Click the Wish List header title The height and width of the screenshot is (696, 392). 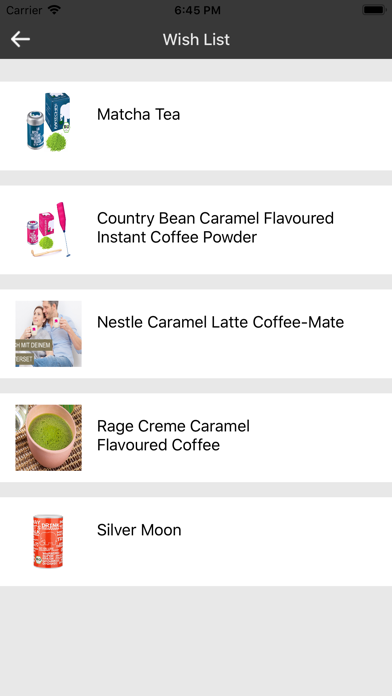click(196, 40)
